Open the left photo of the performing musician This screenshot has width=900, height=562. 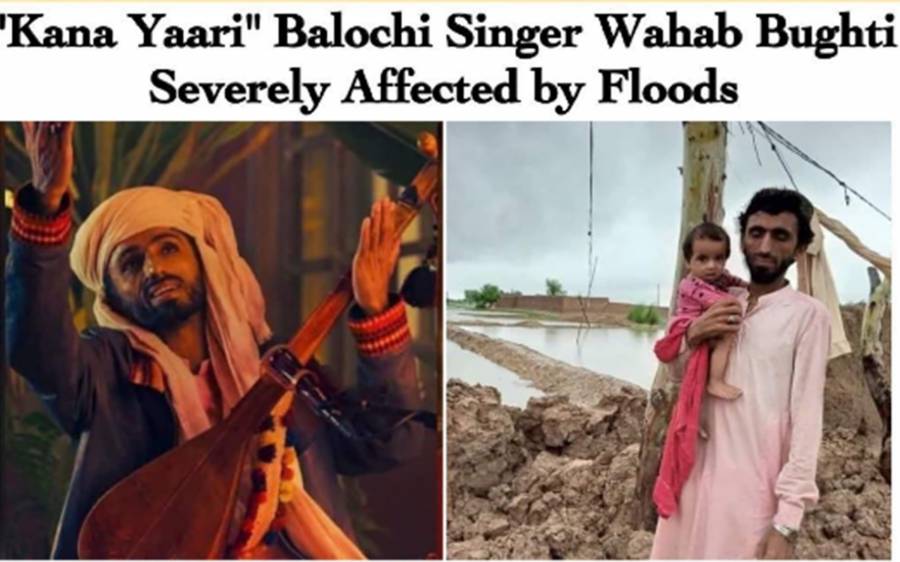click(x=222, y=340)
